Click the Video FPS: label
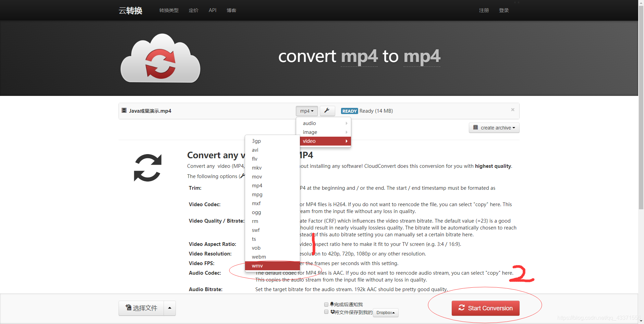This screenshot has width=644, height=324. click(202, 263)
